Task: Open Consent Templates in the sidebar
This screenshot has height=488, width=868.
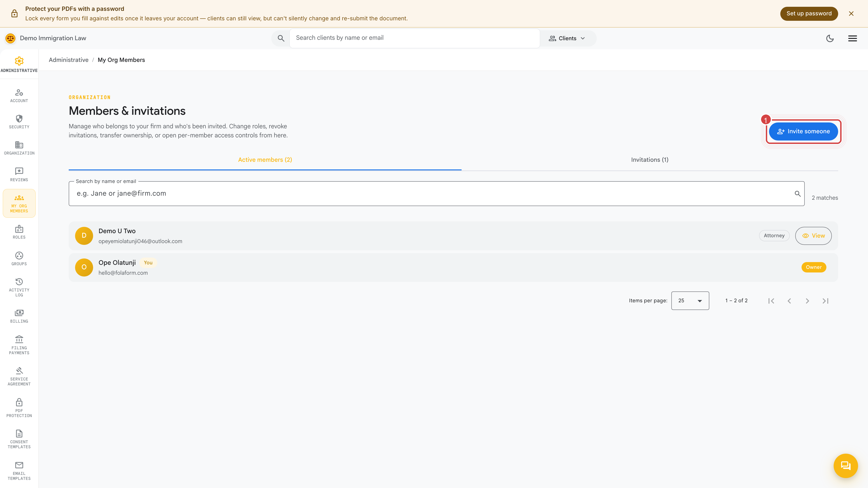Action: click(19, 439)
